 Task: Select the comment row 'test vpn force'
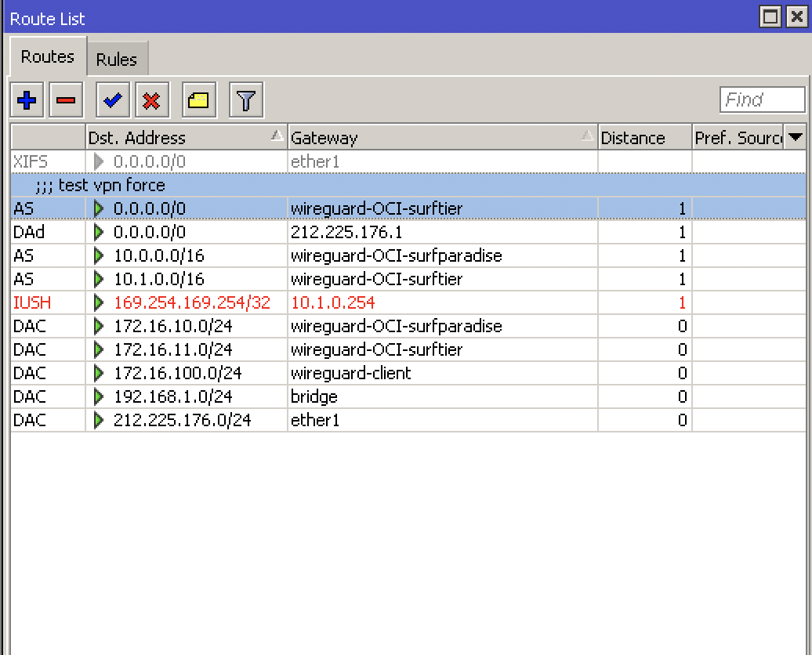coord(408,185)
